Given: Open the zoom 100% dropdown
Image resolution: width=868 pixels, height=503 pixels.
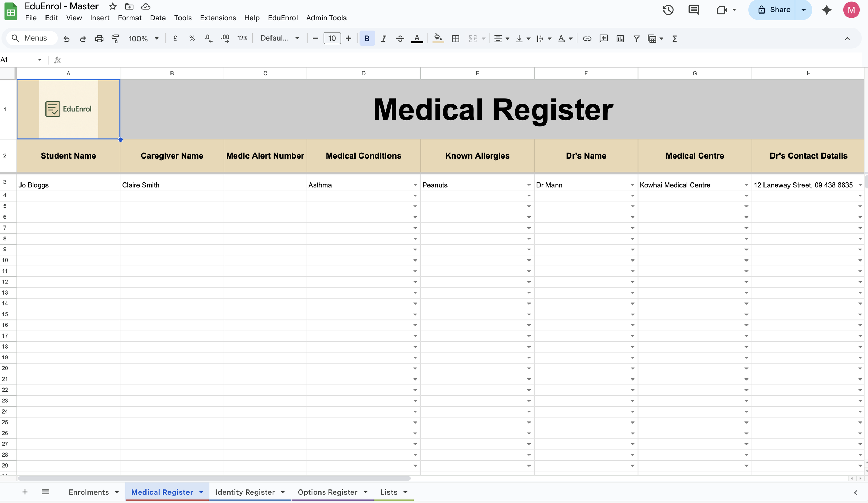Looking at the screenshot, I should (x=143, y=39).
